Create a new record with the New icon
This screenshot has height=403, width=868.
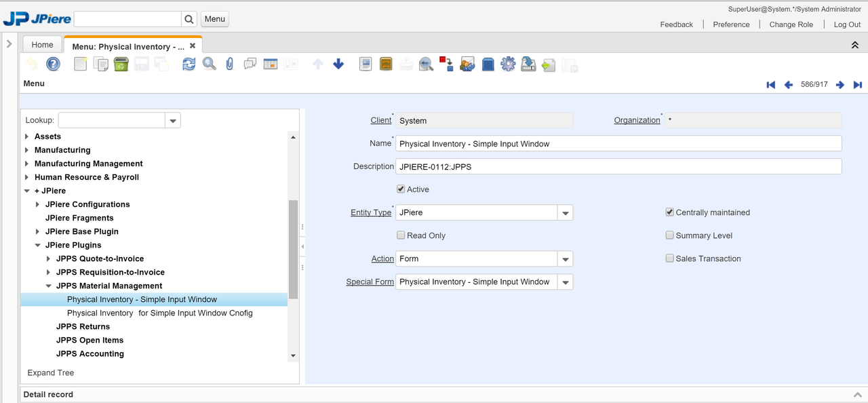pyautogui.click(x=80, y=64)
